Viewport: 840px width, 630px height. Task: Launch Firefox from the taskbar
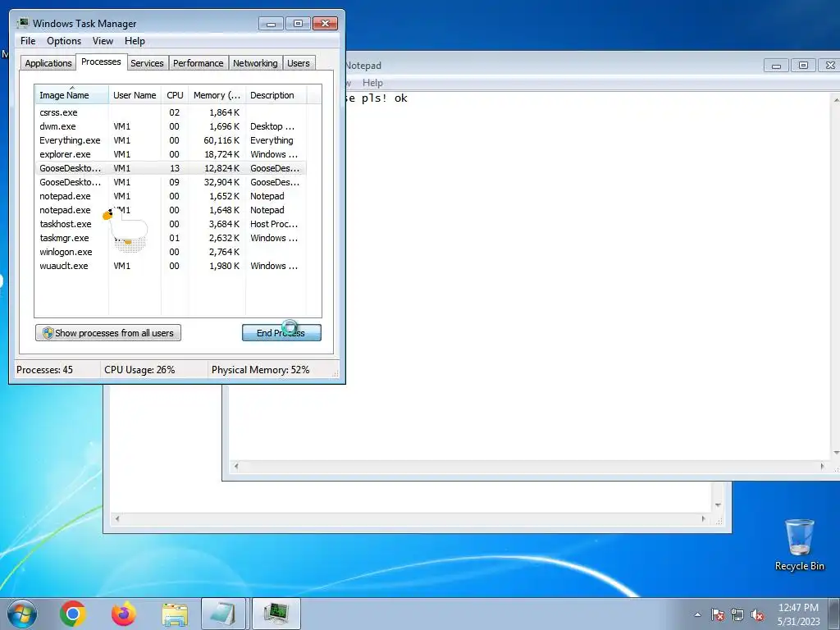[x=124, y=614]
